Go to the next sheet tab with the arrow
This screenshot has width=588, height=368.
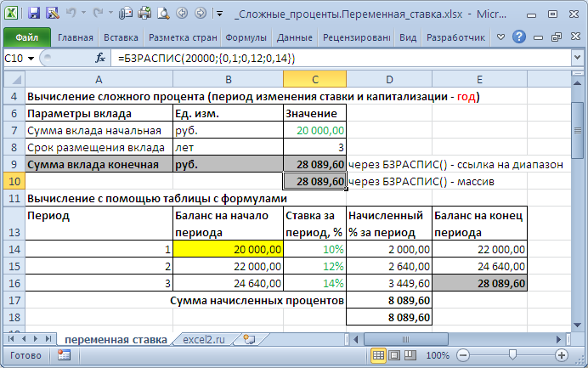tap(36, 339)
